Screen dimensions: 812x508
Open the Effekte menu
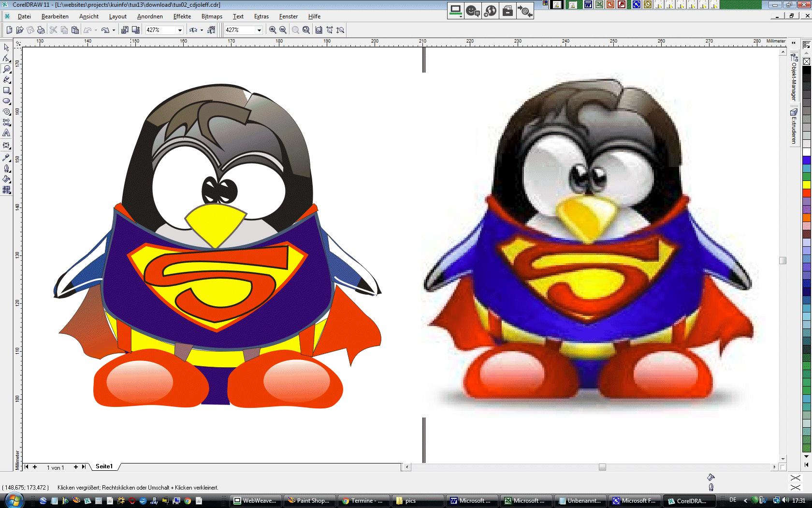point(182,16)
